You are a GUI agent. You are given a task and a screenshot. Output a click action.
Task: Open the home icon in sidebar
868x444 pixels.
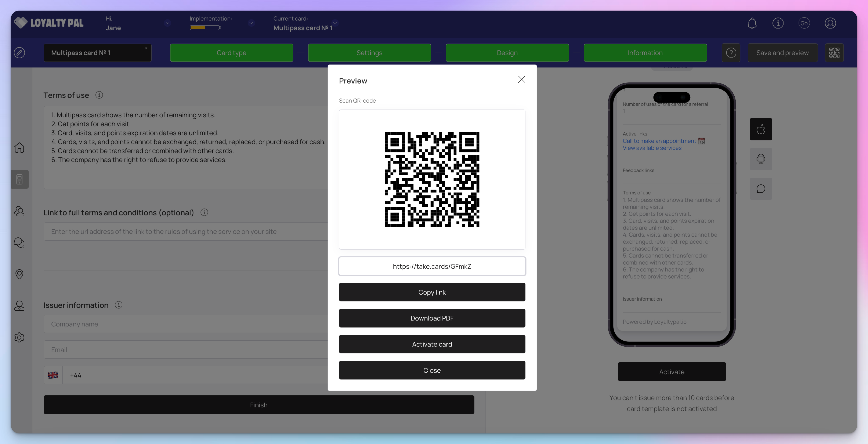[19, 147]
